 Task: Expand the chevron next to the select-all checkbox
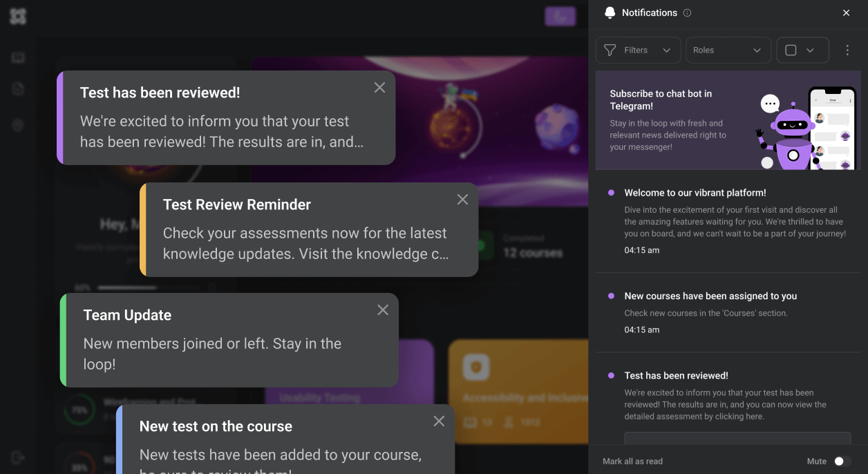click(810, 50)
